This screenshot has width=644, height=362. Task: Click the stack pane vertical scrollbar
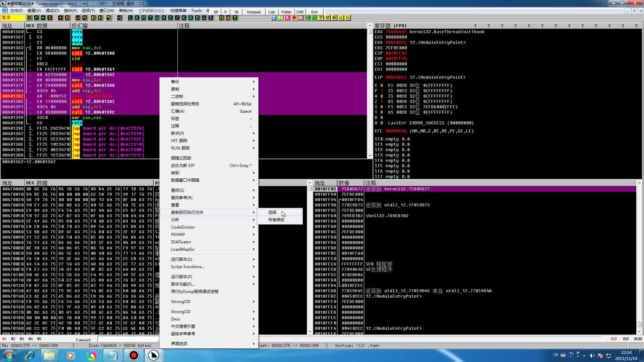pos(639,257)
